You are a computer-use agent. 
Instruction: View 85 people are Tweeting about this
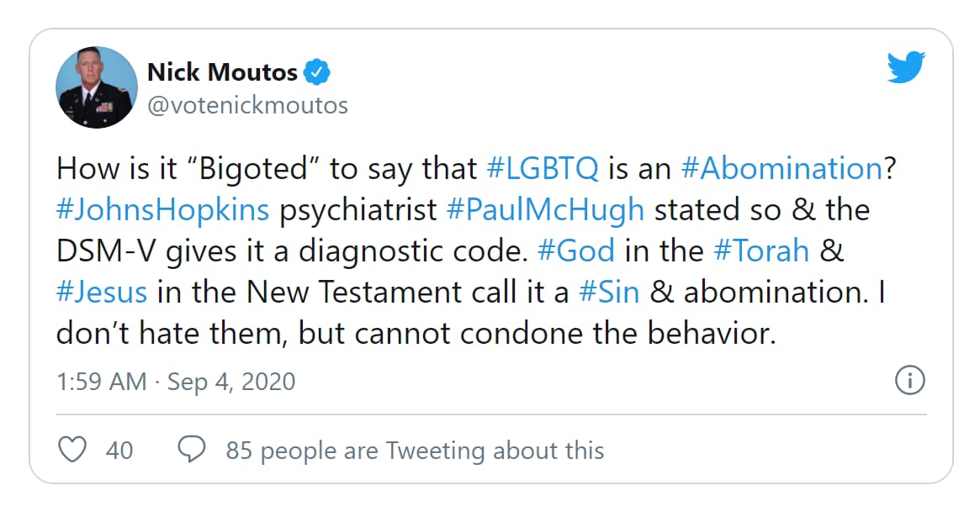pyautogui.click(x=415, y=451)
